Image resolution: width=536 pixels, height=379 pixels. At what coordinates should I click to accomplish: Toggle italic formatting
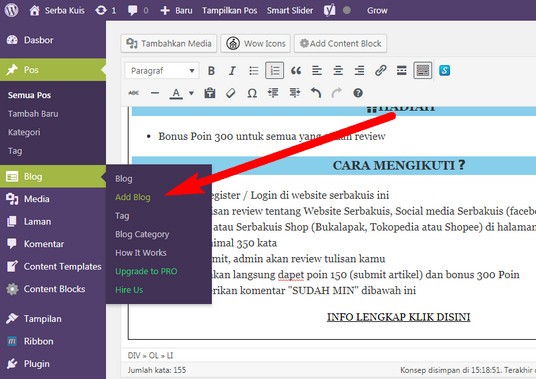232,71
